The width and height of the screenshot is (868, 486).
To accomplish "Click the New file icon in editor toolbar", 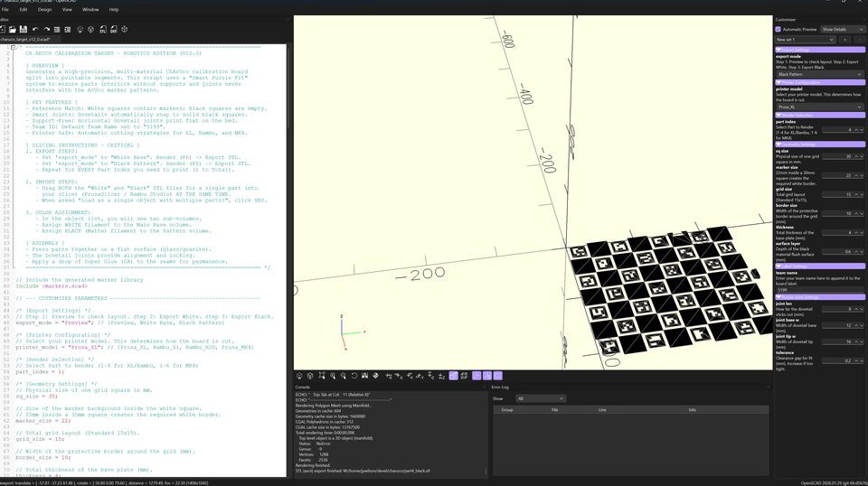I will tap(2, 29).
